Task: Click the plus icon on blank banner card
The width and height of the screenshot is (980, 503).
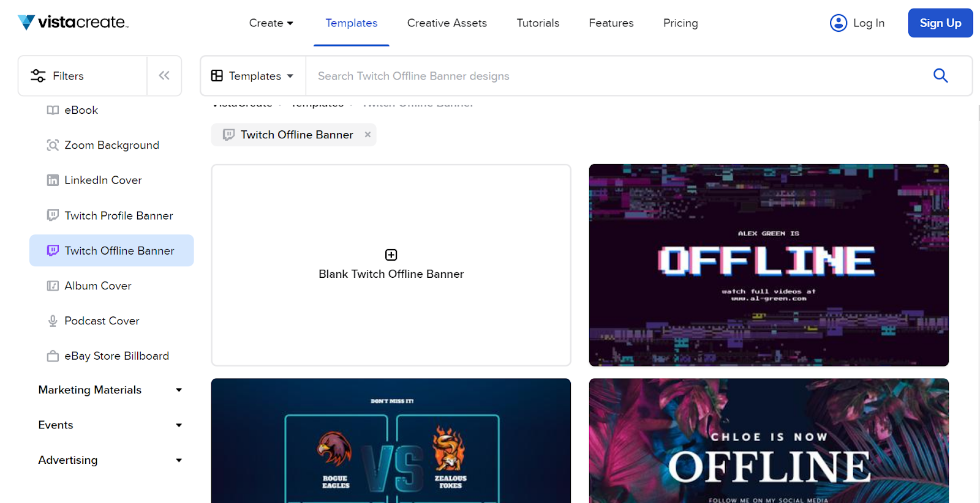Action: [x=391, y=255]
